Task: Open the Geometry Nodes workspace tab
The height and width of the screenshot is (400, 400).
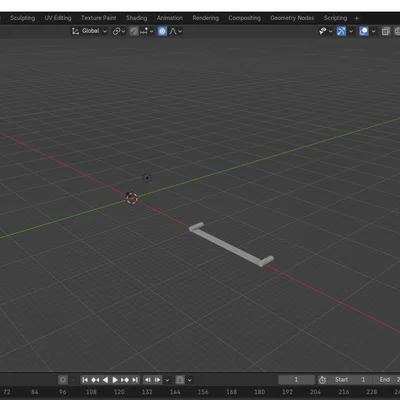Action: (292, 18)
